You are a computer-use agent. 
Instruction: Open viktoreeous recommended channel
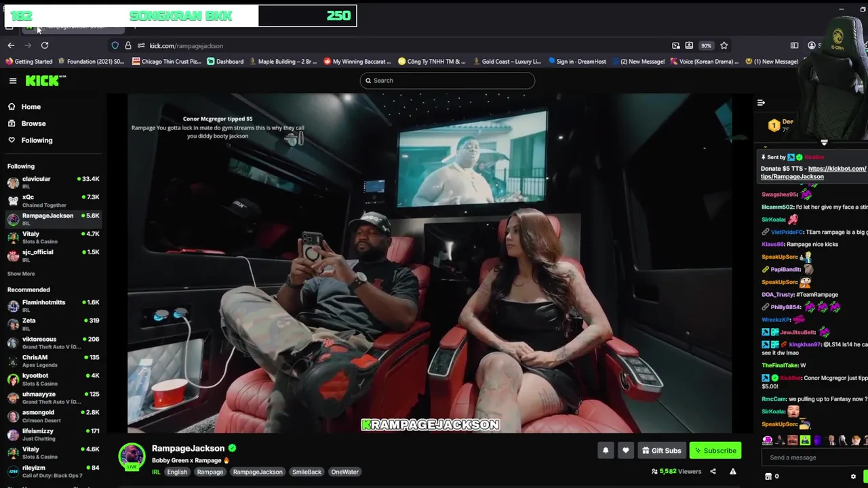53,342
